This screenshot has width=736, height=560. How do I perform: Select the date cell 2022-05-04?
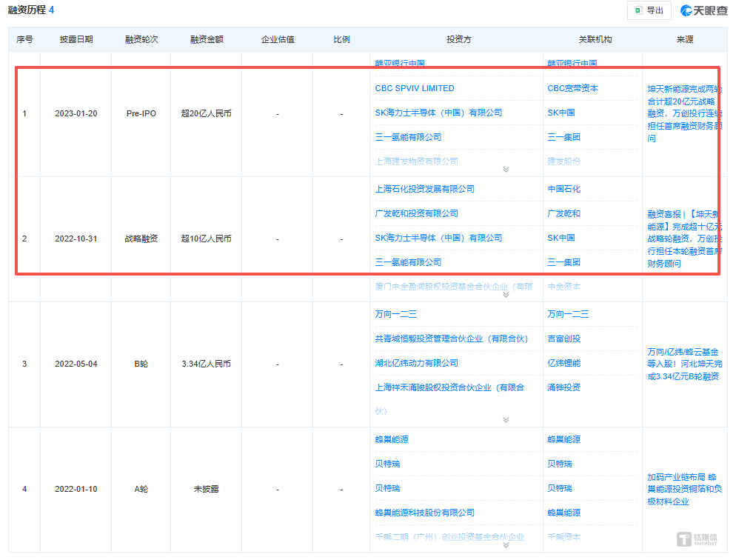(x=76, y=364)
